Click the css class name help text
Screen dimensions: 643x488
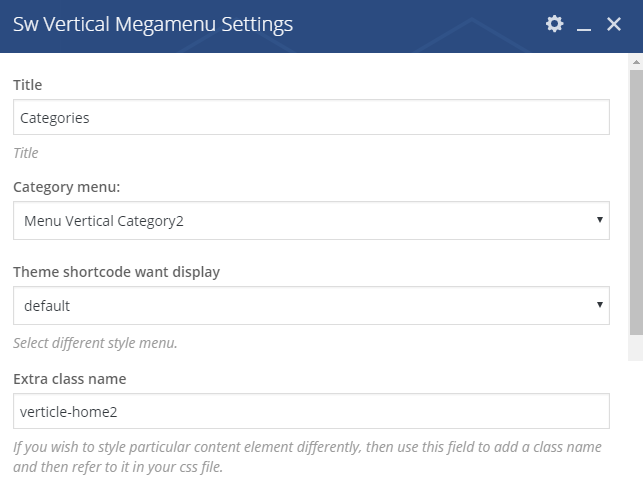pyautogui.click(x=307, y=457)
